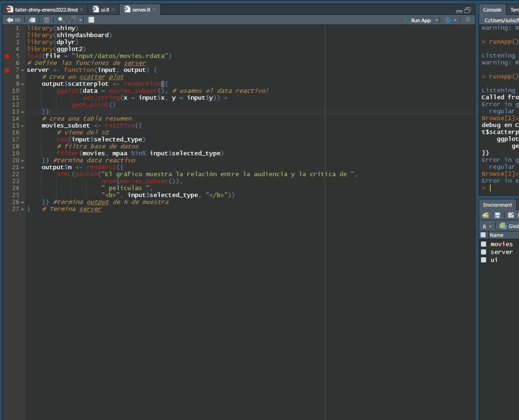
Task: Click the import dataset icon in Environment
Action: 511,215
